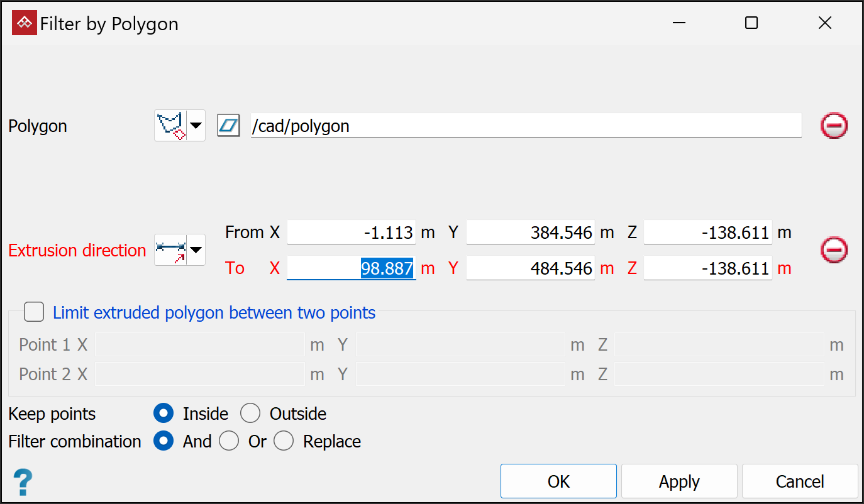Click the parallelogram polygon object icon
The width and height of the screenshot is (864, 504).
click(228, 126)
